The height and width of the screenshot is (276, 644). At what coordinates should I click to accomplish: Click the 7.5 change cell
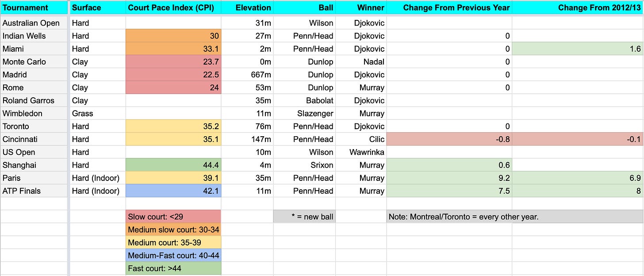tap(449, 191)
